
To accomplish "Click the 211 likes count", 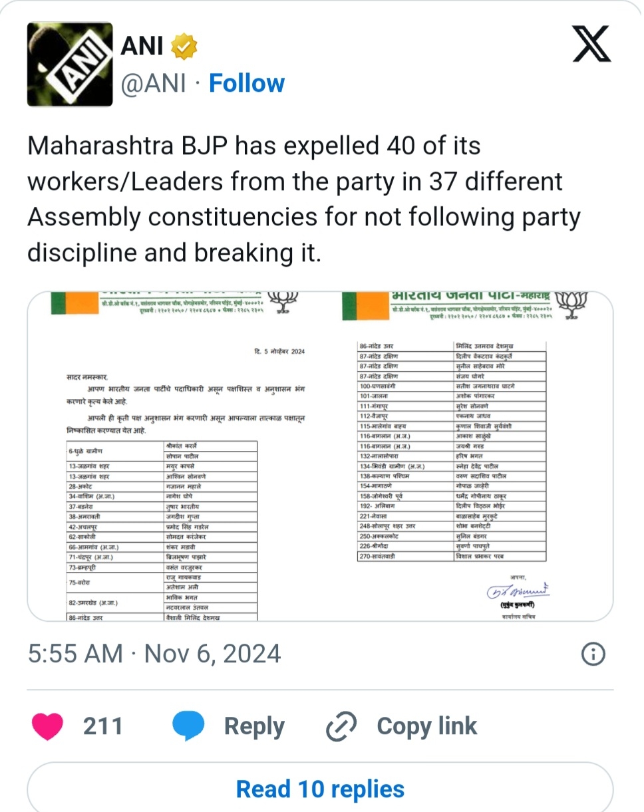I will coord(102,726).
